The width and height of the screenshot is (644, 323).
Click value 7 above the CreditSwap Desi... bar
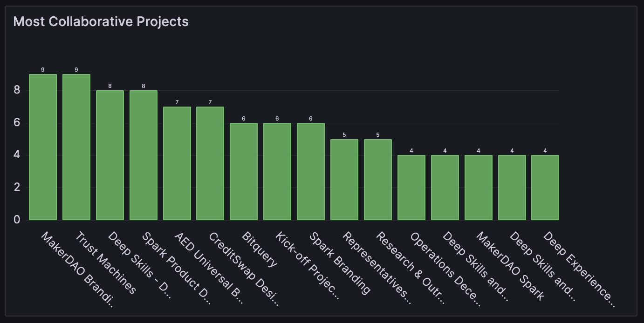click(210, 102)
